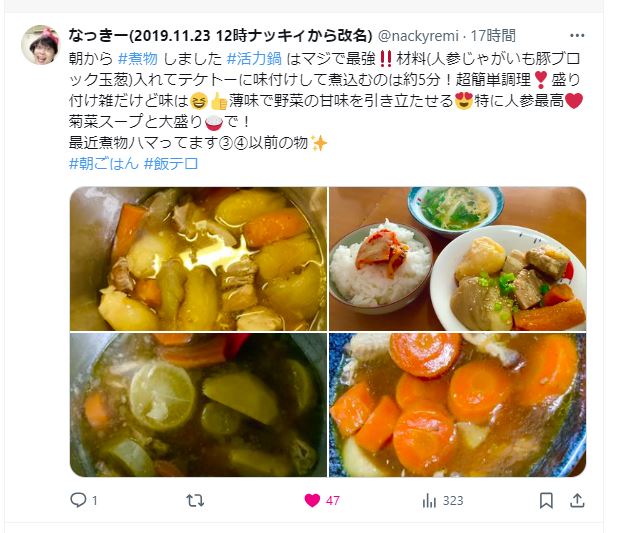
Task: Open the user's profile avatar
Action: pos(40,45)
